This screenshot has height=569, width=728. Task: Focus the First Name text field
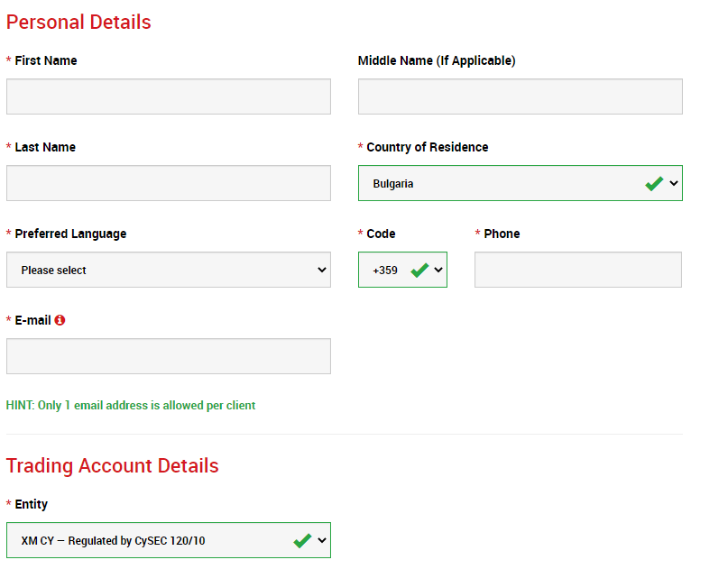[x=169, y=96]
